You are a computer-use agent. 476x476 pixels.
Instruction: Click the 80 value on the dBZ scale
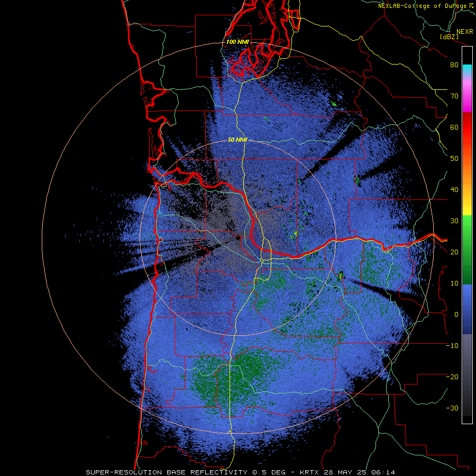point(454,65)
